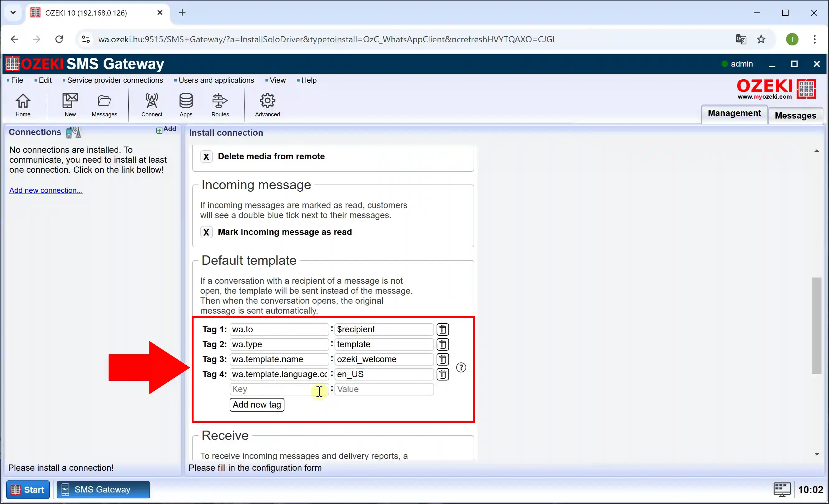Open Chrome three-dot menu

815,40
